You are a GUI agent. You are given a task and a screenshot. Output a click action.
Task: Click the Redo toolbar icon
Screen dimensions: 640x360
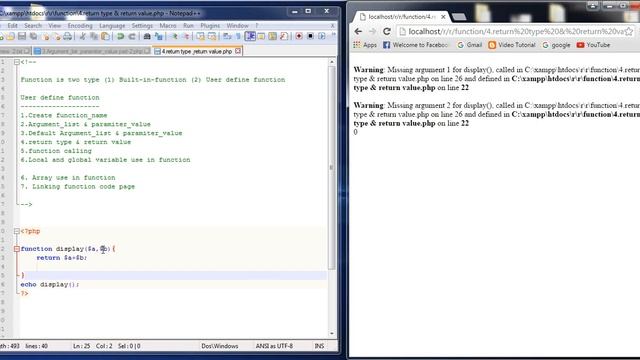pos(132,36)
